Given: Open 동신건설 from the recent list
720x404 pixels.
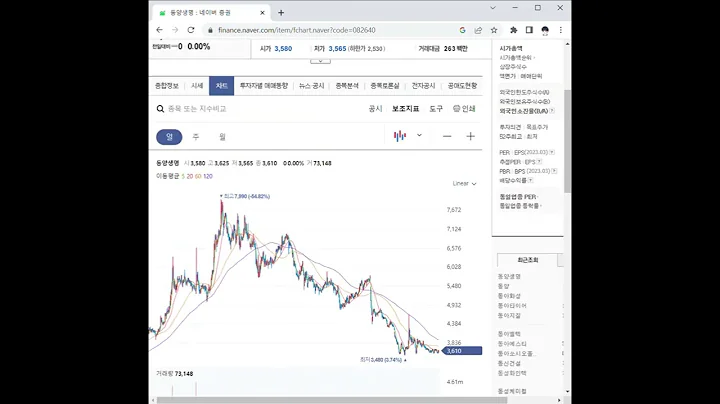Looking at the screenshot, I should tap(509, 363).
